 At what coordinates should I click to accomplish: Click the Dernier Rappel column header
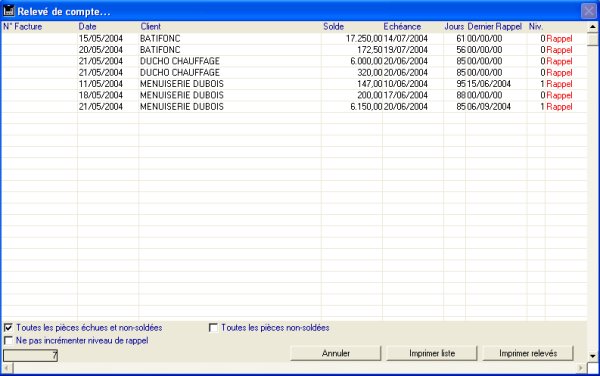pyautogui.click(x=496, y=26)
